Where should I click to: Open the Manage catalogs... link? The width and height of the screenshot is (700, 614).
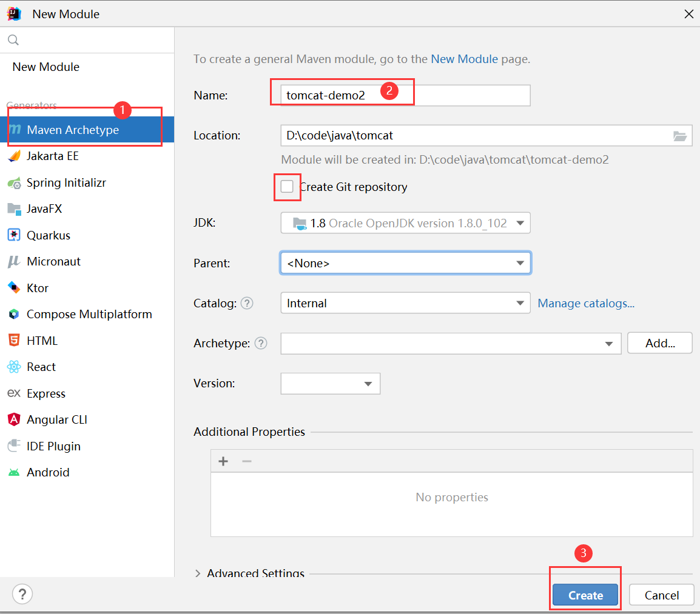coord(586,304)
